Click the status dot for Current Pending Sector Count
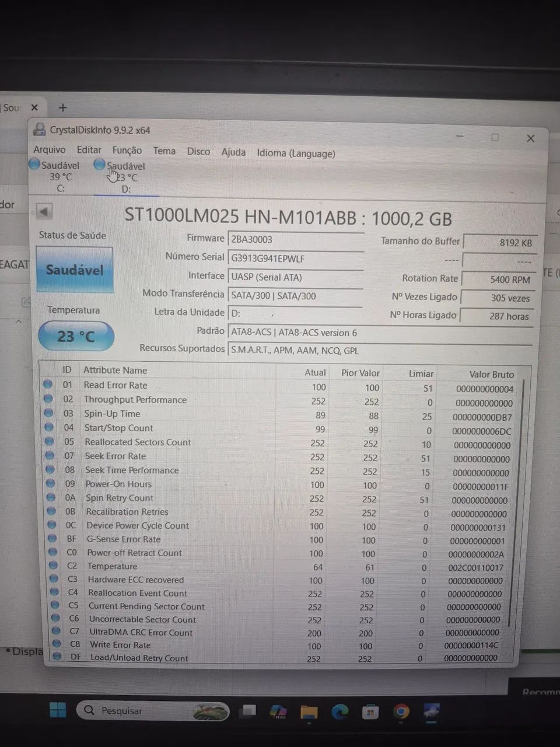Screen dimensions: 560x747 point(55,606)
